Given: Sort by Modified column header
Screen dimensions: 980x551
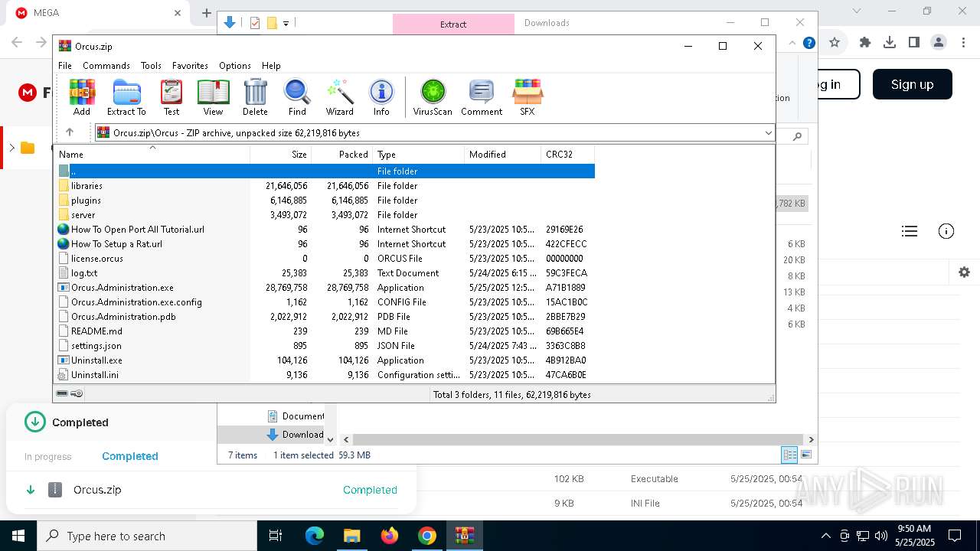Looking at the screenshot, I should (x=503, y=154).
